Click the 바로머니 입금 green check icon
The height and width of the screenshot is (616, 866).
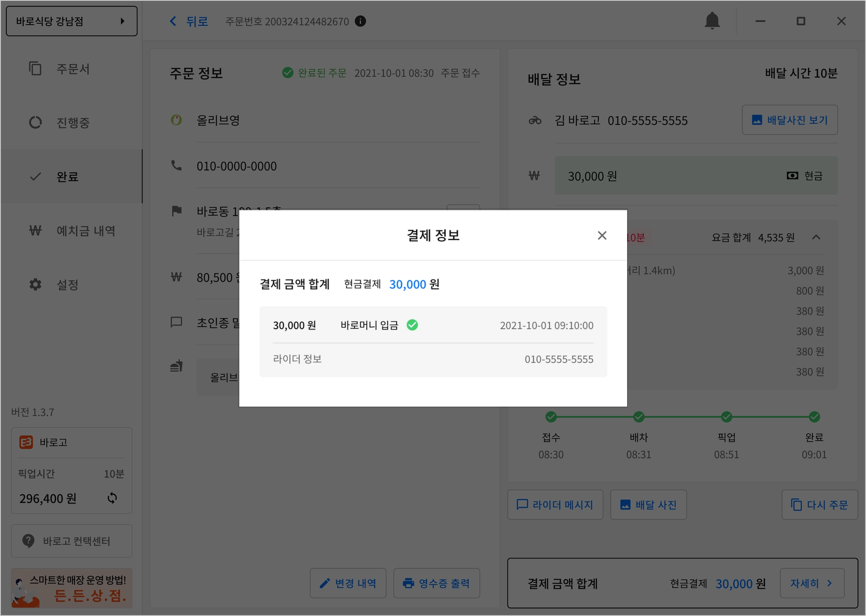click(412, 325)
